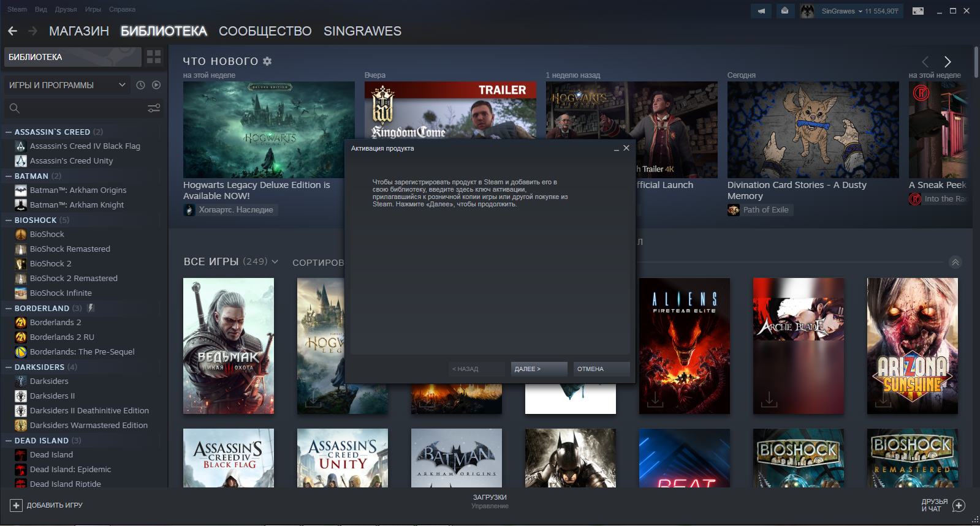
Task: Collapse the BIOSHOCK collection
Action: coord(9,220)
